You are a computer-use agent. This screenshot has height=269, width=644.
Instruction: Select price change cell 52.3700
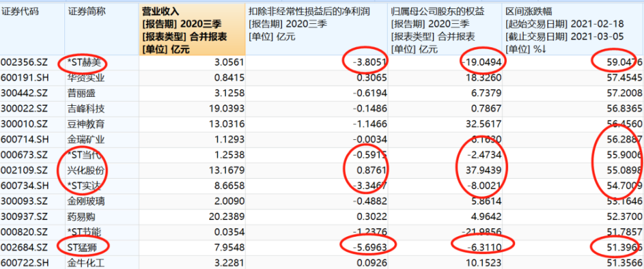(625, 217)
